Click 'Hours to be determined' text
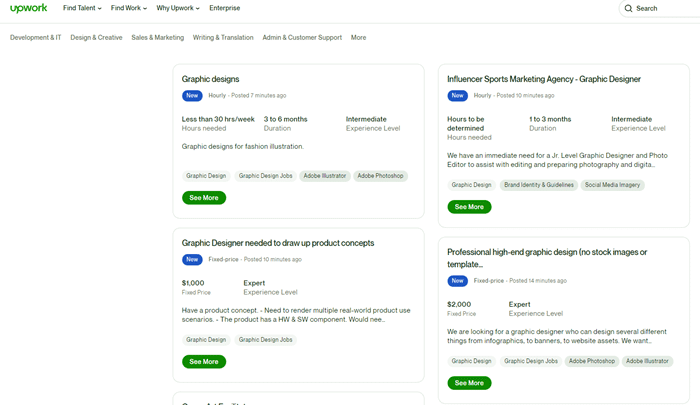This screenshot has width=700, height=405. [x=466, y=124]
